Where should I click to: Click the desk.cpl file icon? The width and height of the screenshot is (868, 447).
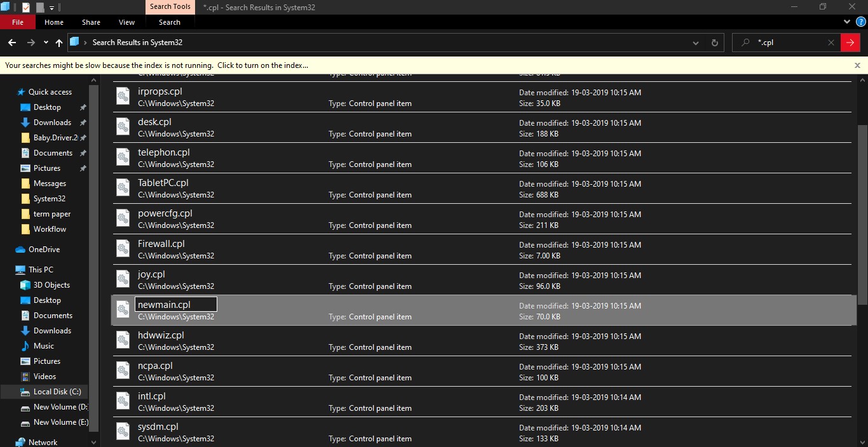pos(123,126)
